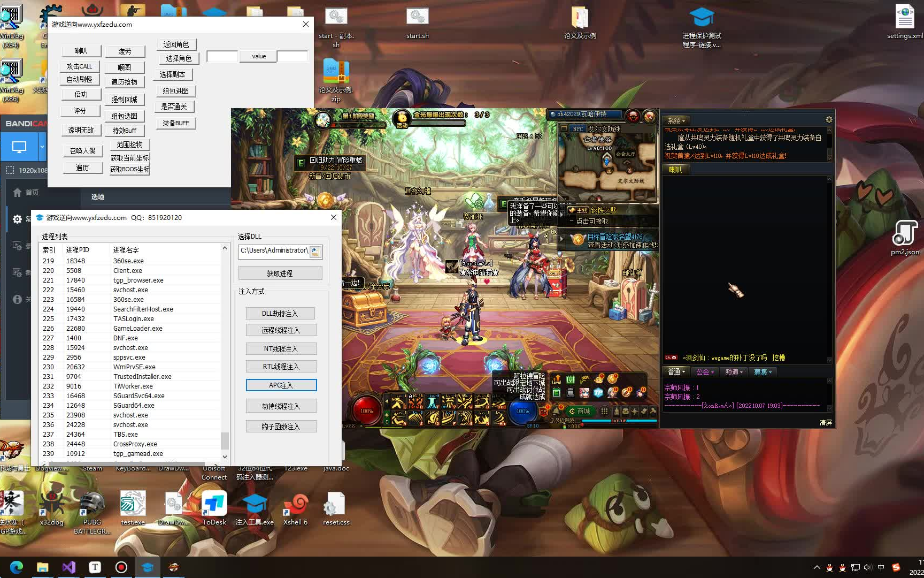The width and height of the screenshot is (924, 578).
Task: Click the Level up icon in game menu
Action: (557, 379)
